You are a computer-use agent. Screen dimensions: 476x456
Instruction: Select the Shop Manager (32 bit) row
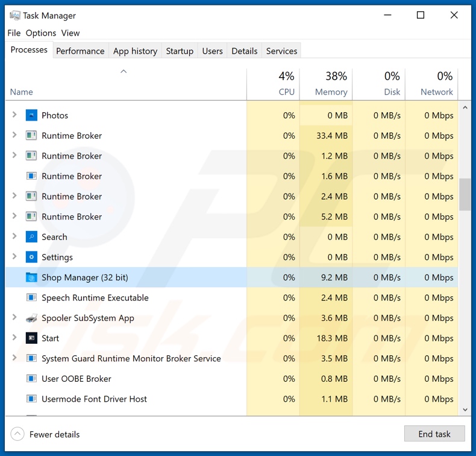point(231,277)
